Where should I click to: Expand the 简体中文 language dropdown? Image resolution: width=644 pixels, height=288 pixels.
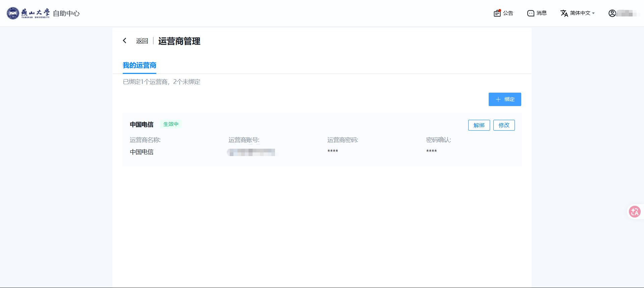(x=582, y=13)
